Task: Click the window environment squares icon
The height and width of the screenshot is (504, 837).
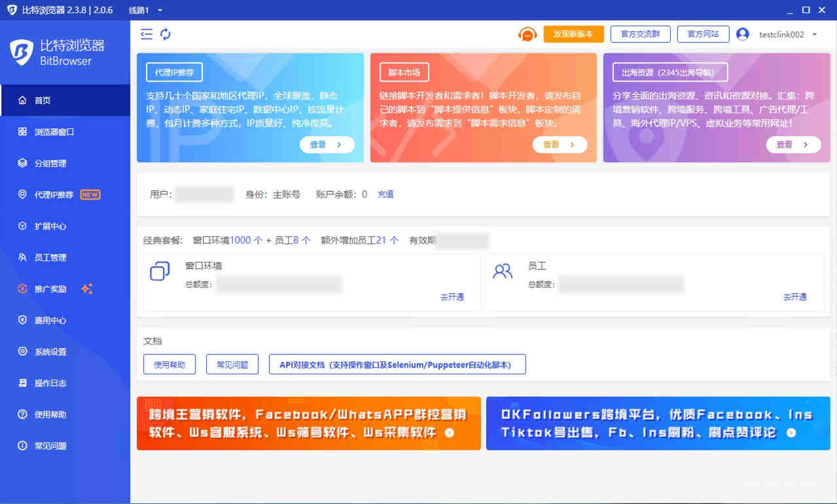Action: point(160,271)
